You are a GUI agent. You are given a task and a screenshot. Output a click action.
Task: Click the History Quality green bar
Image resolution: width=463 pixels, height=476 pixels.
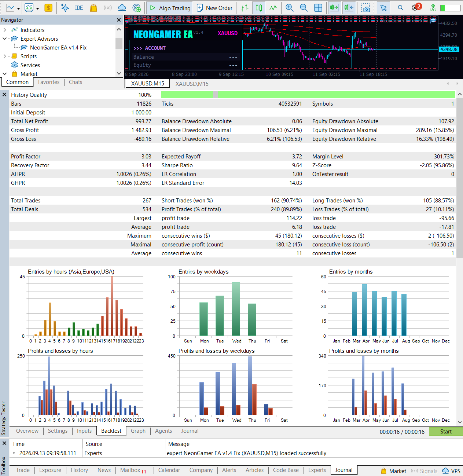pyautogui.click(x=308, y=95)
